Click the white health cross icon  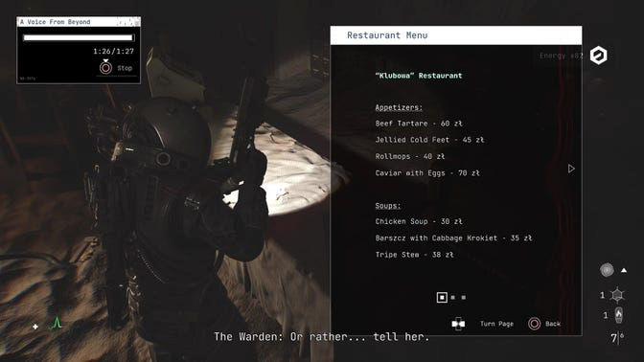coord(35,327)
